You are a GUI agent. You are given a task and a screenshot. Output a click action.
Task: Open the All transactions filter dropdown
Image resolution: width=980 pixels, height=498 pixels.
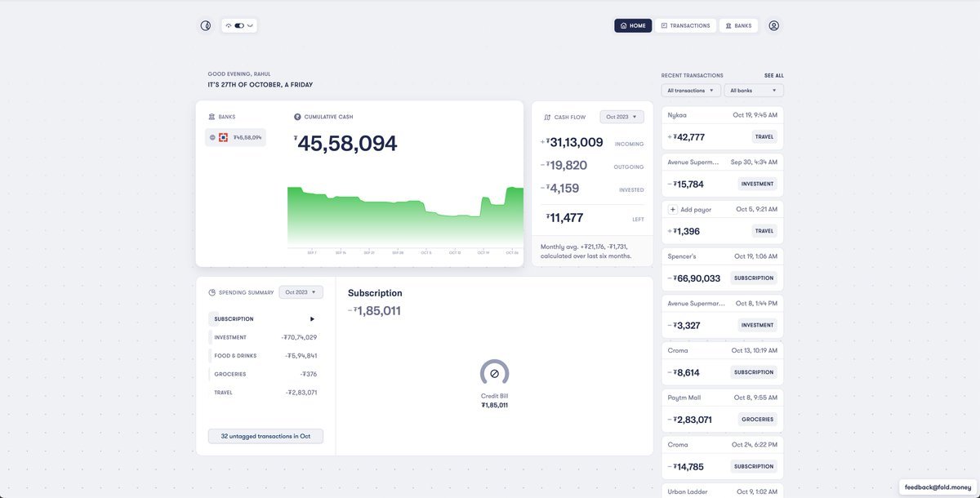tap(690, 91)
